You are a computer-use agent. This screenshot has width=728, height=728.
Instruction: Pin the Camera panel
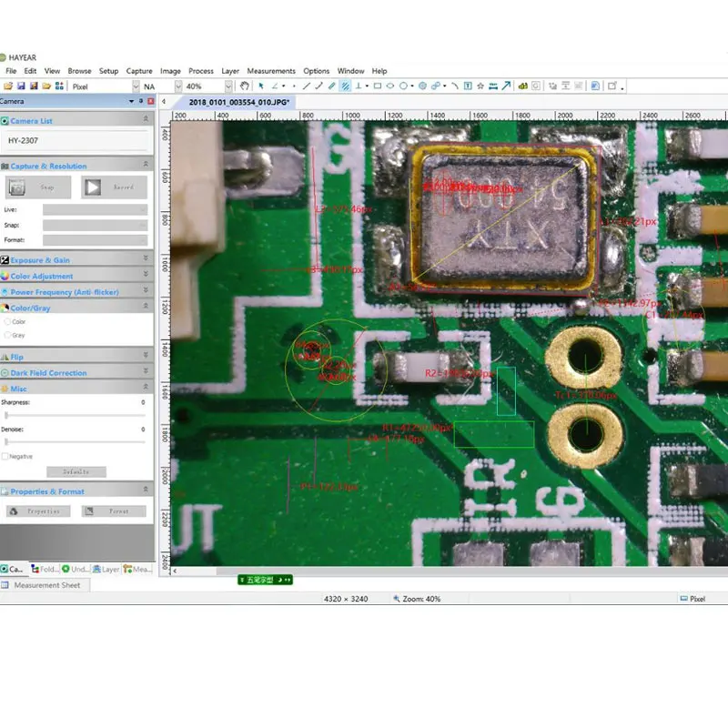pyautogui.click(x=141, y=101)
